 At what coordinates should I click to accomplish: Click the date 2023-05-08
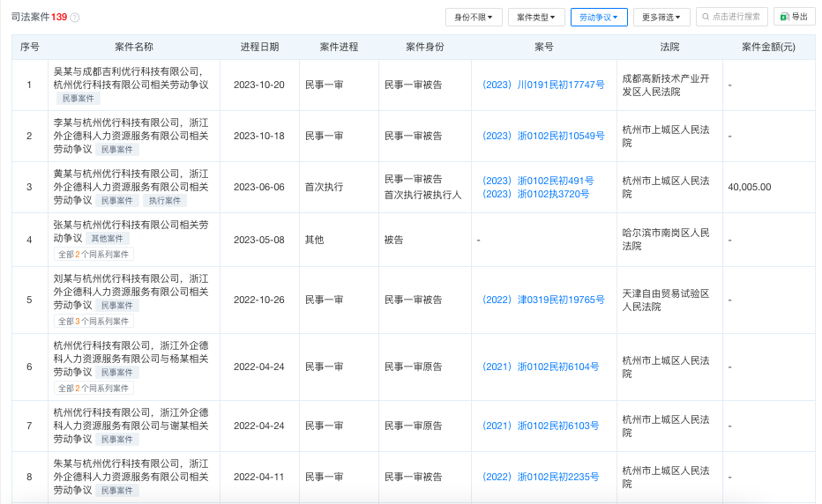pos(259,240)
